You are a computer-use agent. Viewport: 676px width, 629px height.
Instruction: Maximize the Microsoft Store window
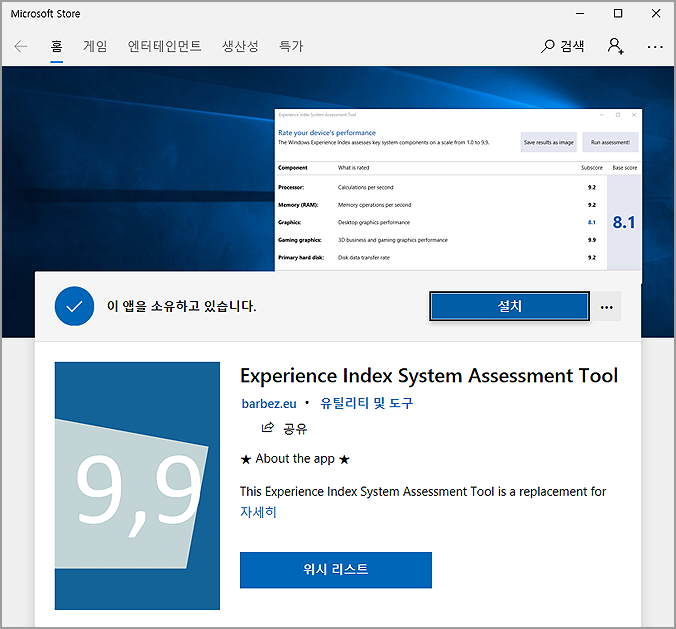click(618, 13)
